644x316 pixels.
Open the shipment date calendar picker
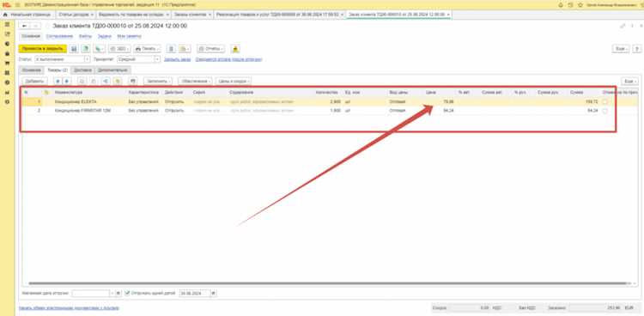pos(214,294)
